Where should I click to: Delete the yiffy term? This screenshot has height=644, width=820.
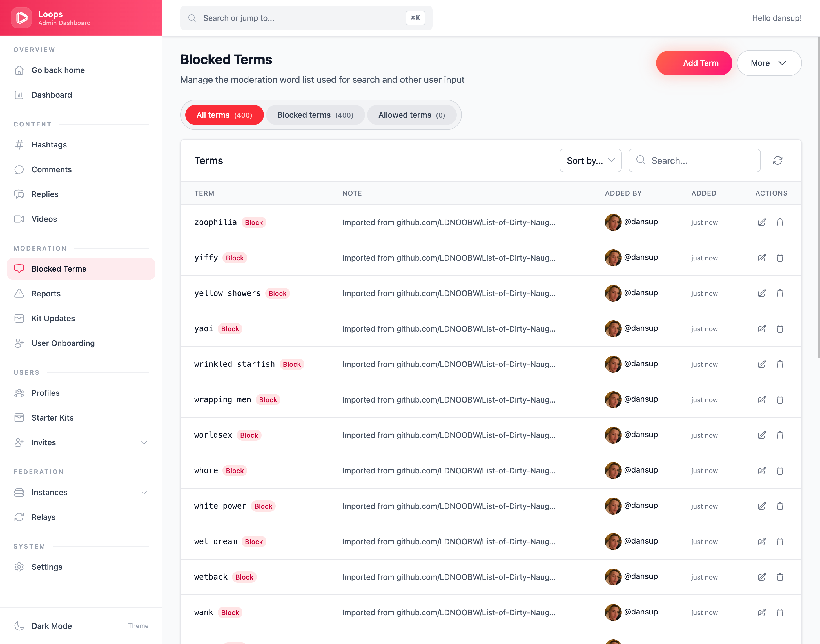click(780, 258)
